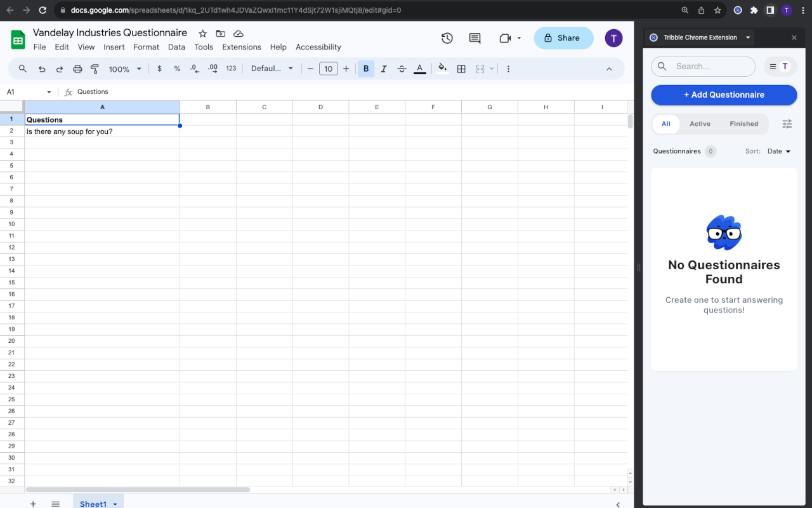Click the Add Questionnaire button
This screenshot has width=812, height=508.
coord(724,95)
